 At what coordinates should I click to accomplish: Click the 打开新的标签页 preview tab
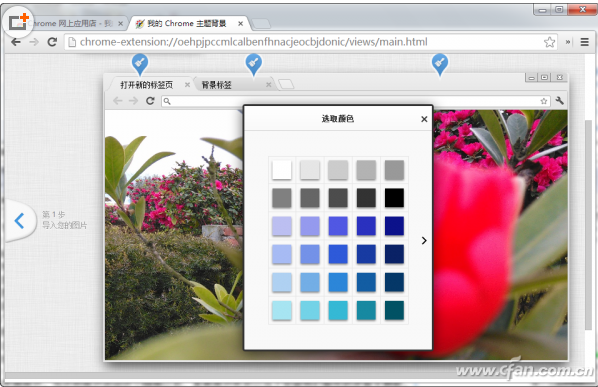[x=146, y=85]
